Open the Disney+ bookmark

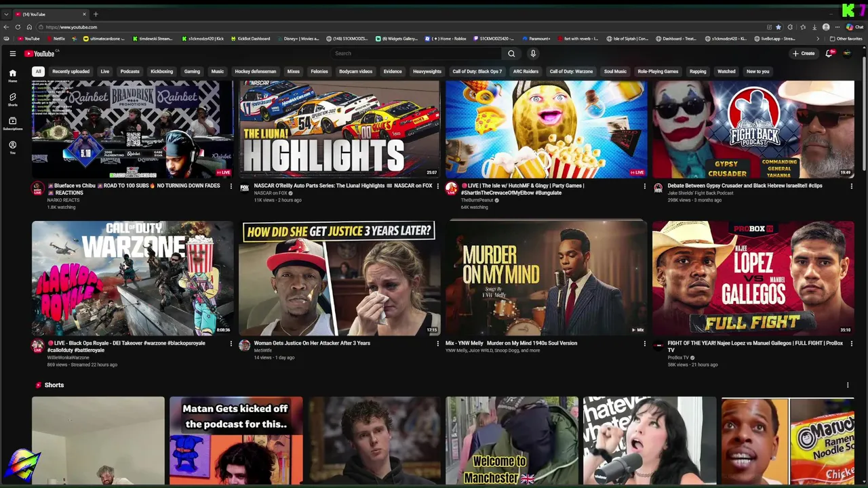(299, 39)
